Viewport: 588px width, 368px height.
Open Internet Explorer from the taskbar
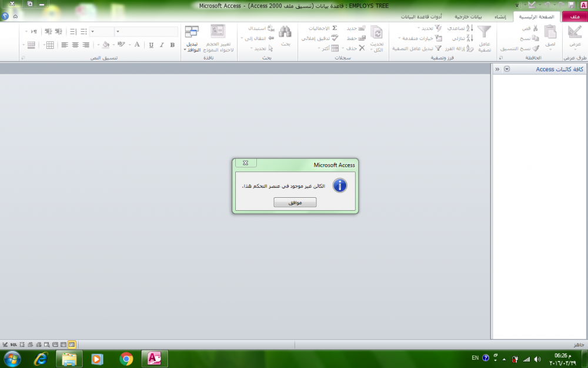(41, 359)
